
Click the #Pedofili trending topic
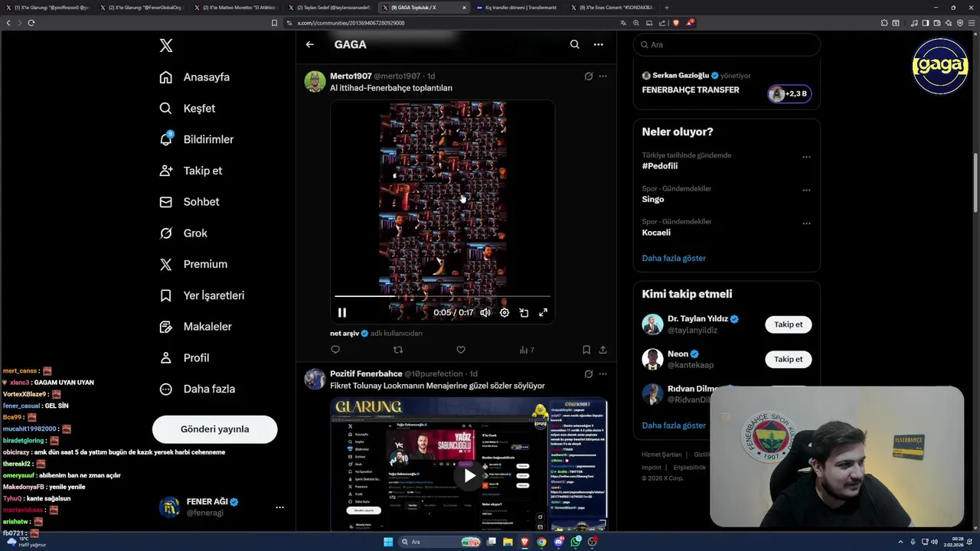[660, 166]
